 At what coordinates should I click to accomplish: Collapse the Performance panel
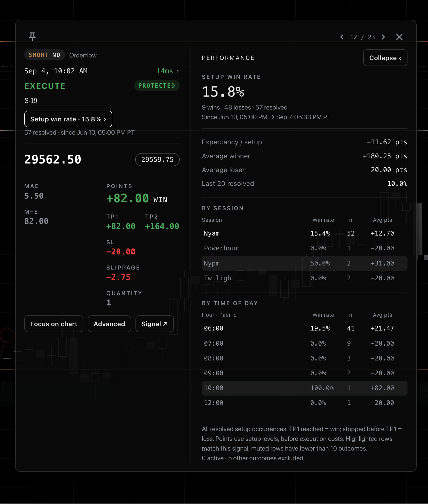click(x=385, y=58)
